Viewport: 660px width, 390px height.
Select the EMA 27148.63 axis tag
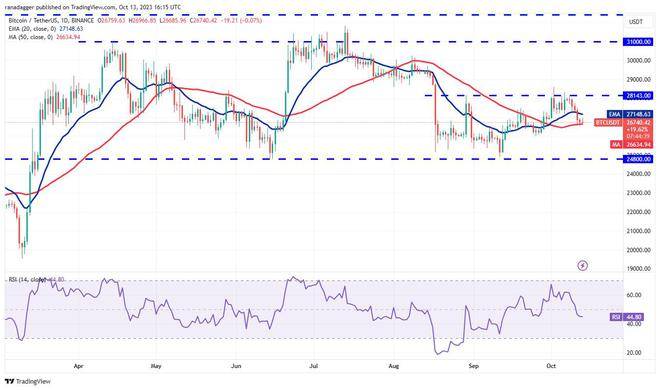pos(630,114)
